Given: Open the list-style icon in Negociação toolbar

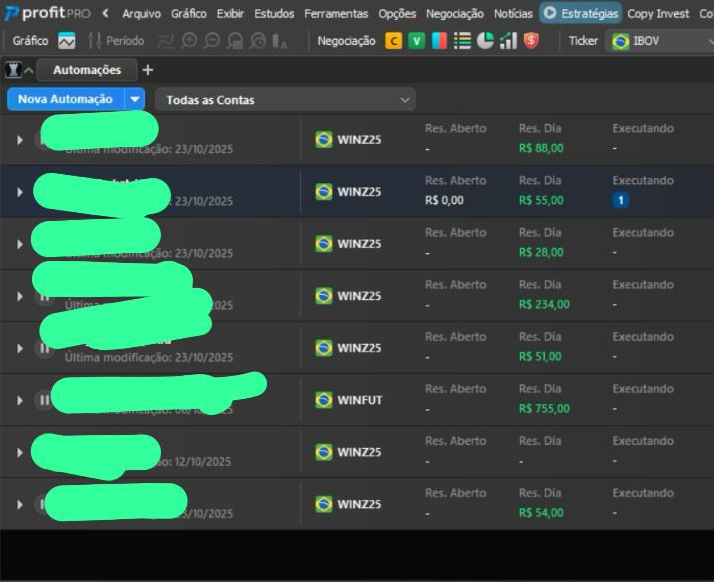Looking at the screenshot, I should [x=462, y=41].
